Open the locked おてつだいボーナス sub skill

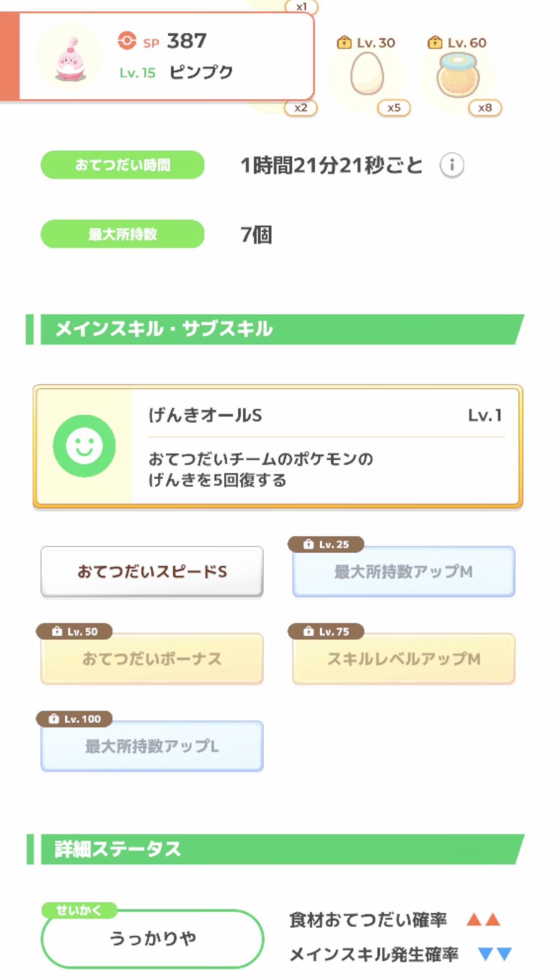pos(152,659)
